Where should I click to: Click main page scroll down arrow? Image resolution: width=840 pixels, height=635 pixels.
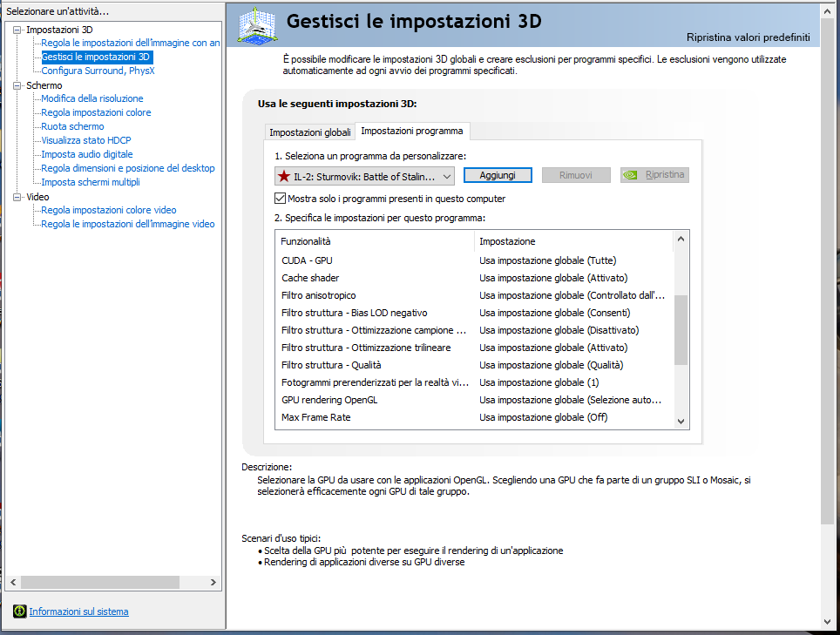(x=827, y=622)
